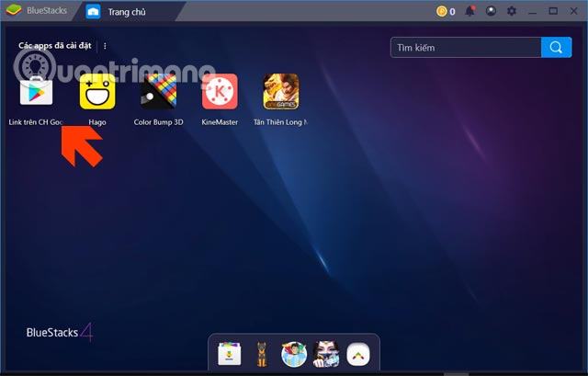Launch KineMaster video editor

coord(220,92)
